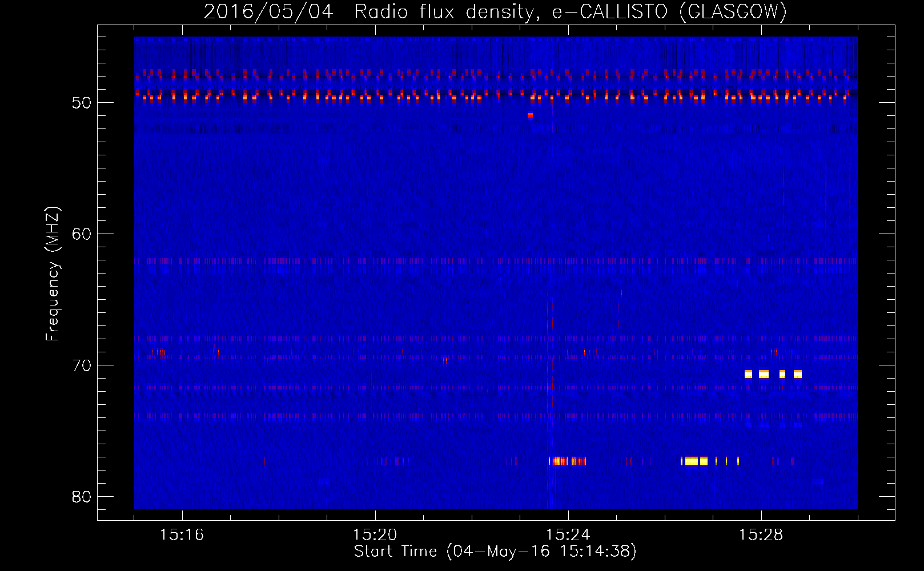Click the 50 frequency tick label
The image size is (924, 571).
(x=82, y=103)
